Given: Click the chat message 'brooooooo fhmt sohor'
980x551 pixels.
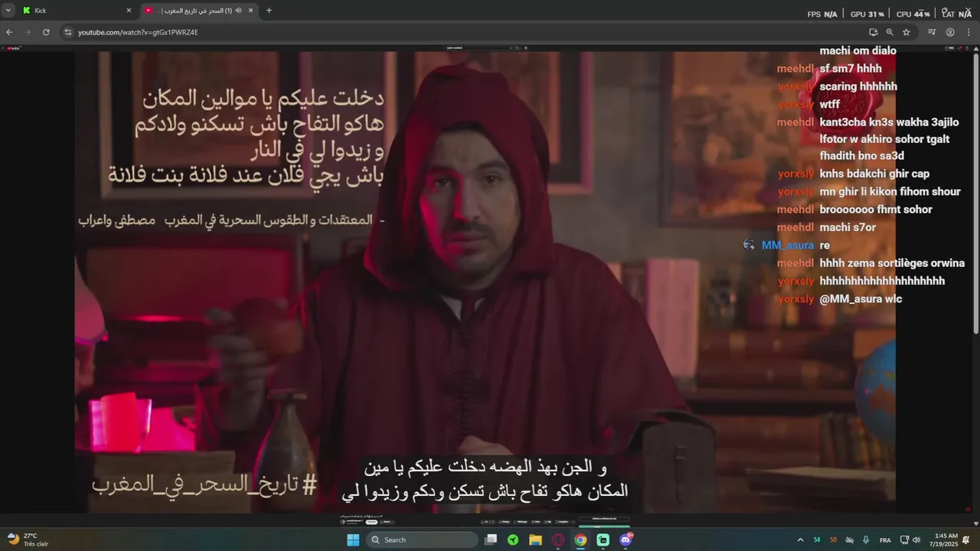Looking at the screenshot, I should coord(876,209).
